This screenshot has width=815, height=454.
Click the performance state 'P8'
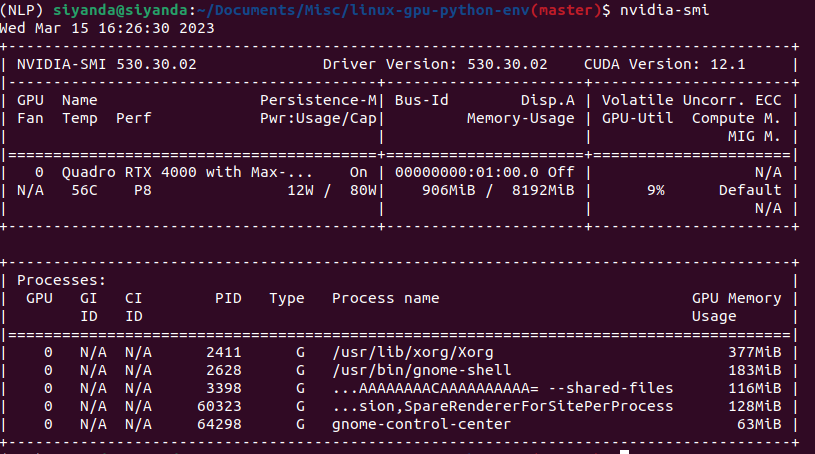point(143,190)
